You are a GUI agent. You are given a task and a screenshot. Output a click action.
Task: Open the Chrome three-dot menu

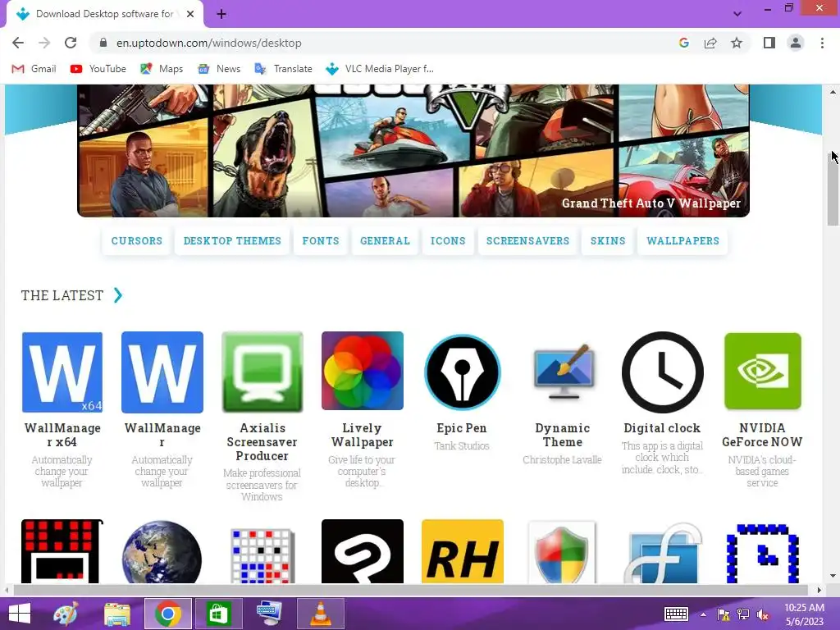click(822, 43)
